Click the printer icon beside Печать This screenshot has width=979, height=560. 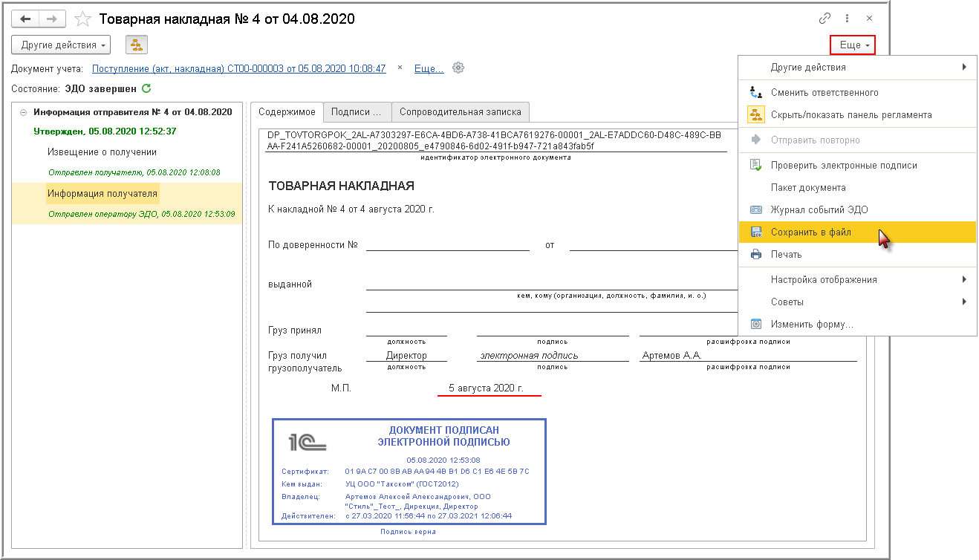click(756, 255)
